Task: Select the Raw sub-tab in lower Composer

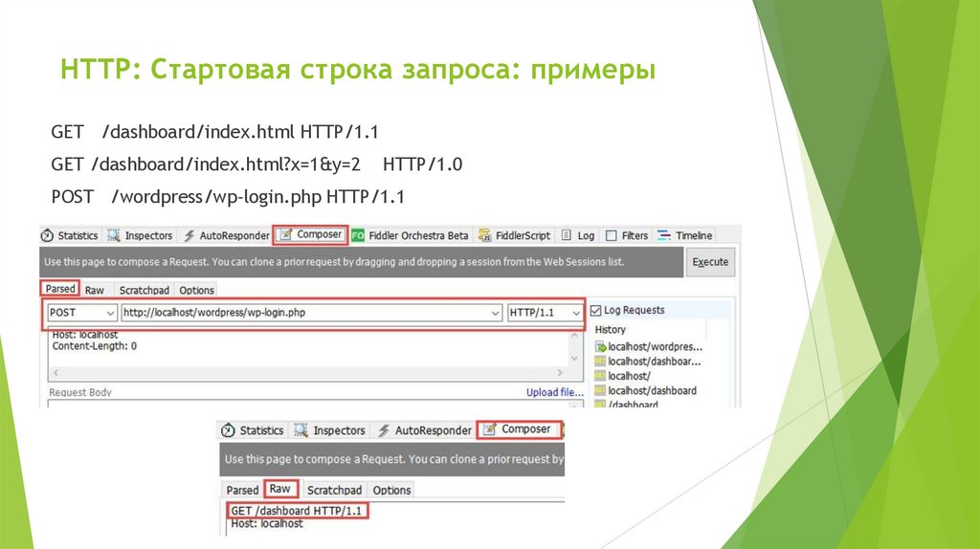Action: pos(280,489)
